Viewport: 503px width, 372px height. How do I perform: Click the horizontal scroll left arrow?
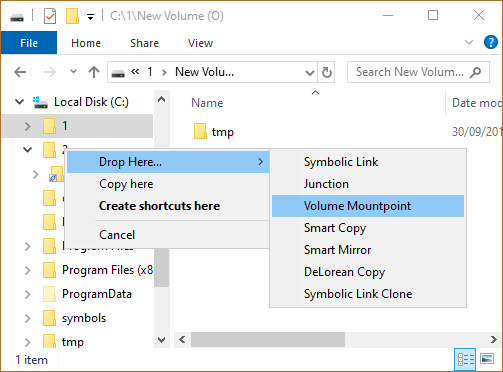[182, 340]
